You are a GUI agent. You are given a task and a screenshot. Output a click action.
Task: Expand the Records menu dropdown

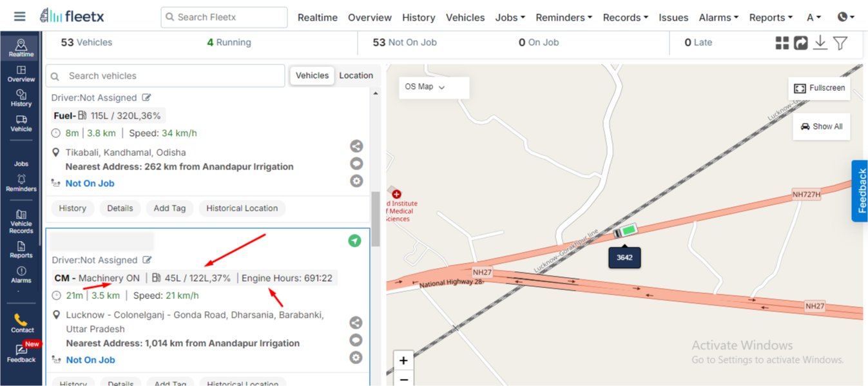(626, 17)
